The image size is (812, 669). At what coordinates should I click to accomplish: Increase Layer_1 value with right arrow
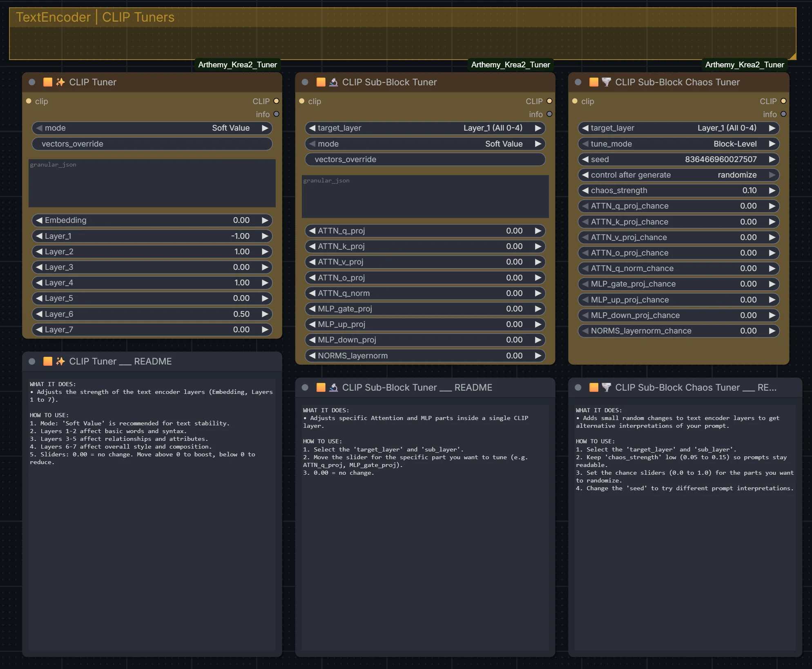pyautogui.click(x=265, y=236)
